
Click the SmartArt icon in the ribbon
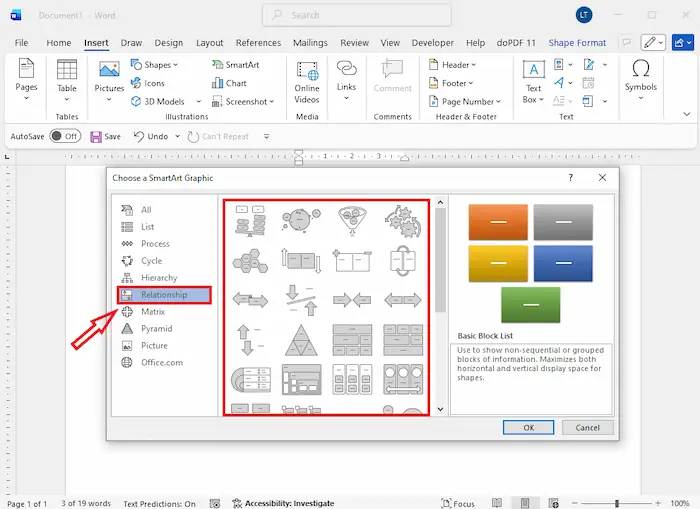[x=217, y=65]
